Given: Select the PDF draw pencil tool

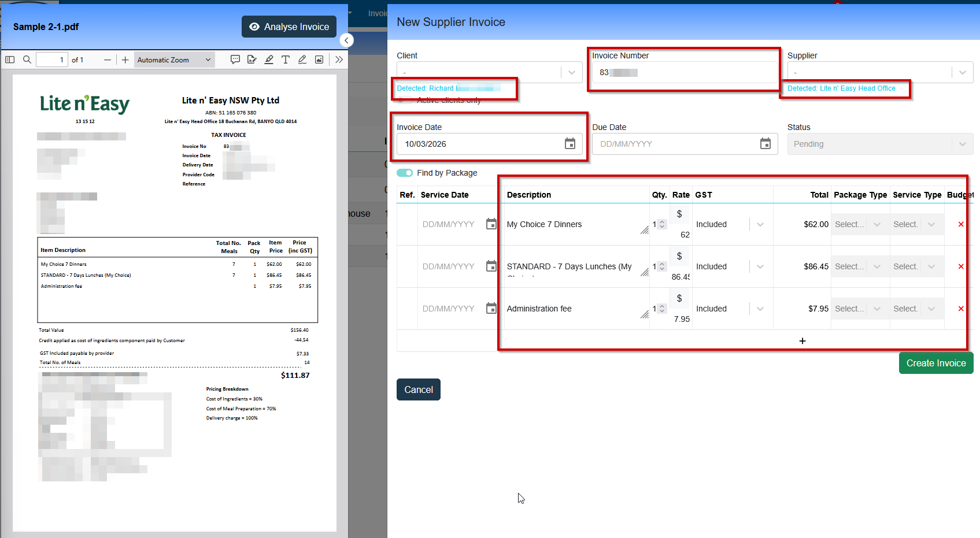Looking at the screenshot, I should (x=302, y=60).
